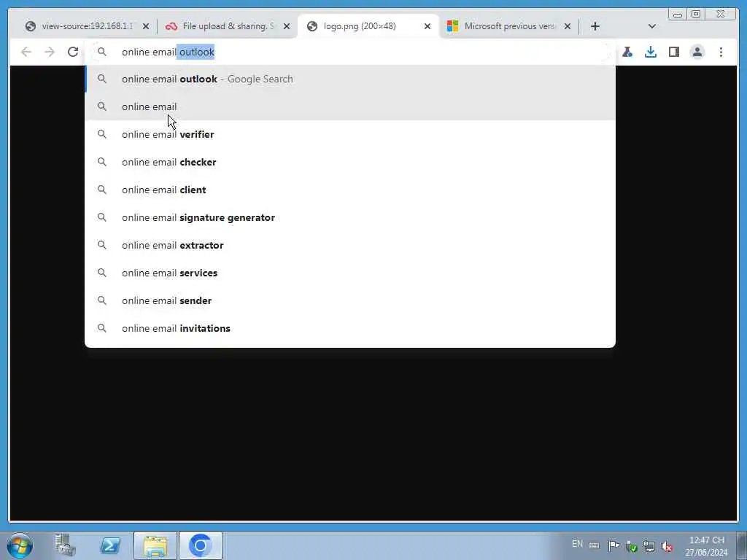This screenshot has width=747, height=560.
Task: Launch PowerShell from the taskbar
Action: [x=109, y=545]
